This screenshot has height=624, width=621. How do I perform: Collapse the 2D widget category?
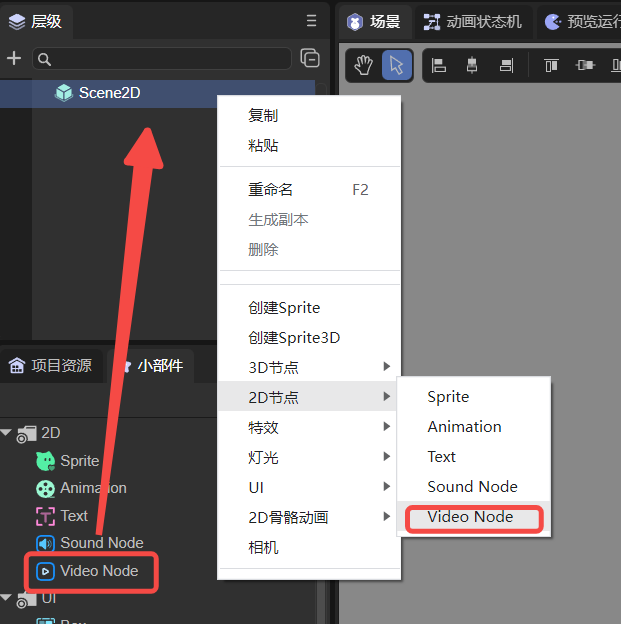[x=7, y=433]
